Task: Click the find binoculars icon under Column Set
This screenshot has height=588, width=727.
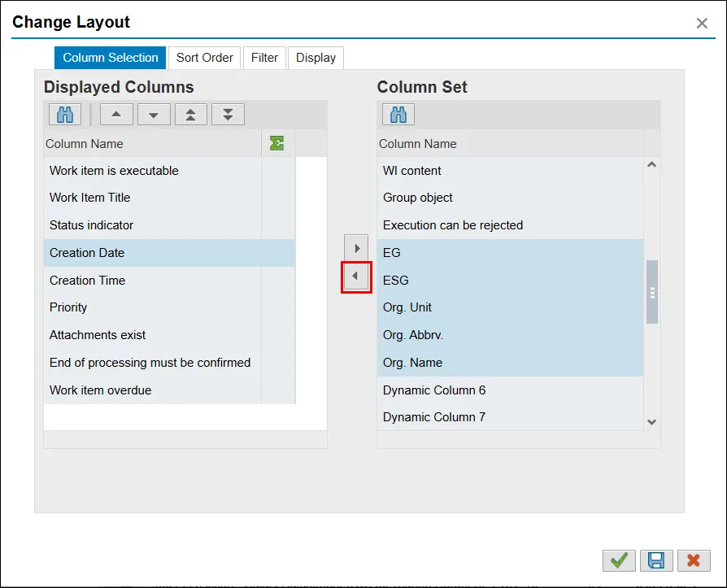Action: [x=398, y=115]
